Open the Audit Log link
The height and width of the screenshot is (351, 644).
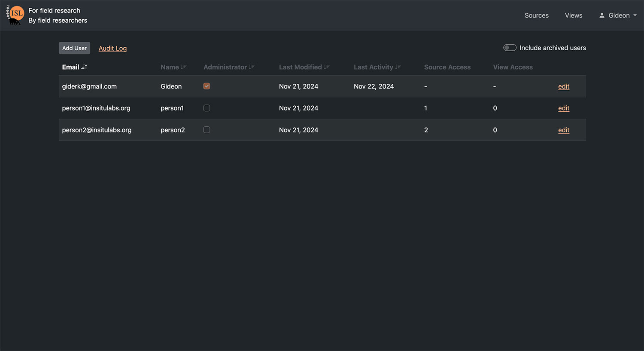[112, 48]
